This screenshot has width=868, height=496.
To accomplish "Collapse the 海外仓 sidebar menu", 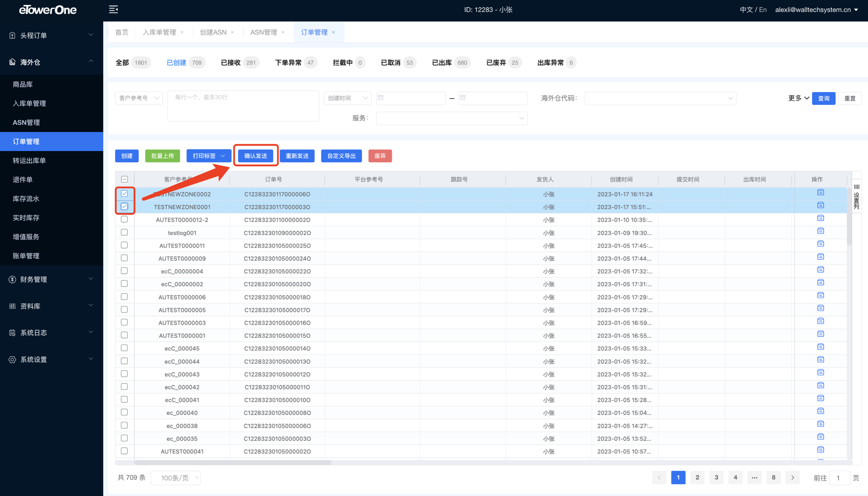I will coord(52,62).
